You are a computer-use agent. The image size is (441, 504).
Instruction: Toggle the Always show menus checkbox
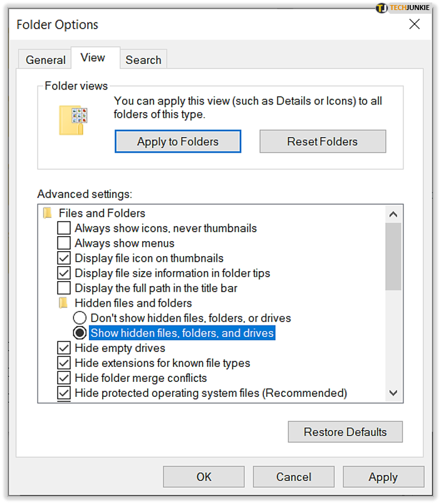(64, 243)
